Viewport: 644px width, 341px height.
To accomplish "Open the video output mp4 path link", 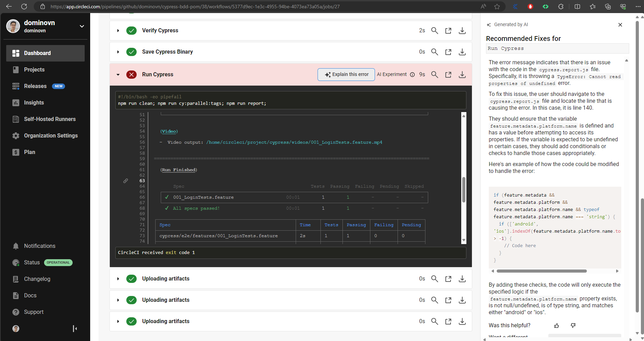I will [x=294, y=142].
